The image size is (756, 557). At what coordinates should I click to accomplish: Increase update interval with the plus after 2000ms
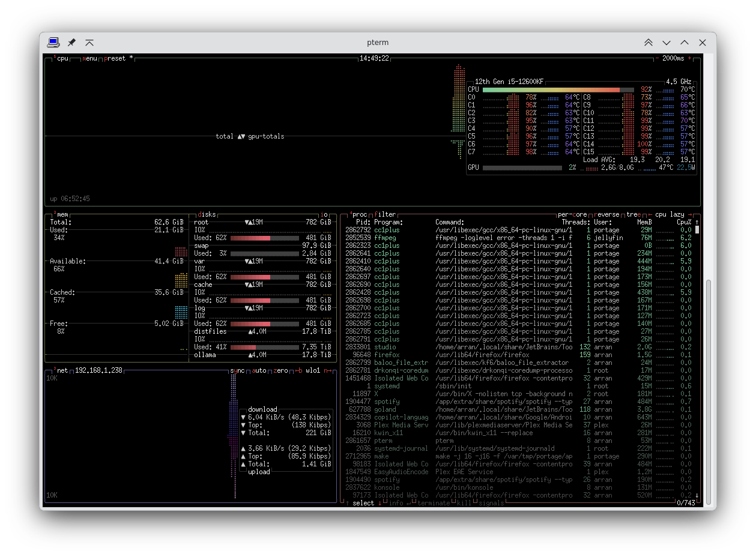689,58
